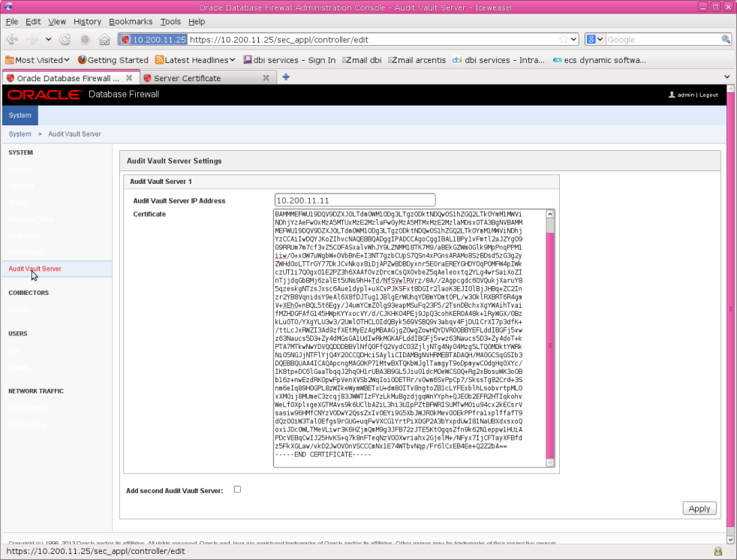Expand the Latest Headlines feed bookmark
Viewport: 737px width, 560px height.
click(x=195, y=60)
